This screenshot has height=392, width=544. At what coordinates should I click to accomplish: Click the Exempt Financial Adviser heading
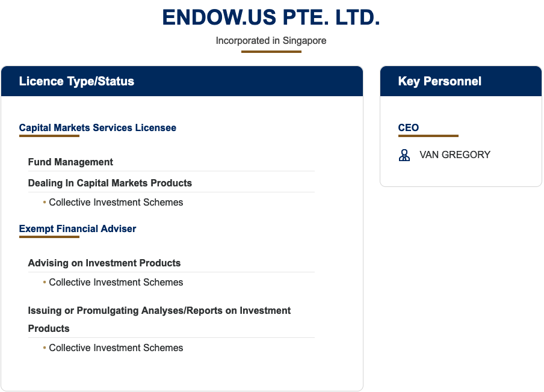pos(78,228)
